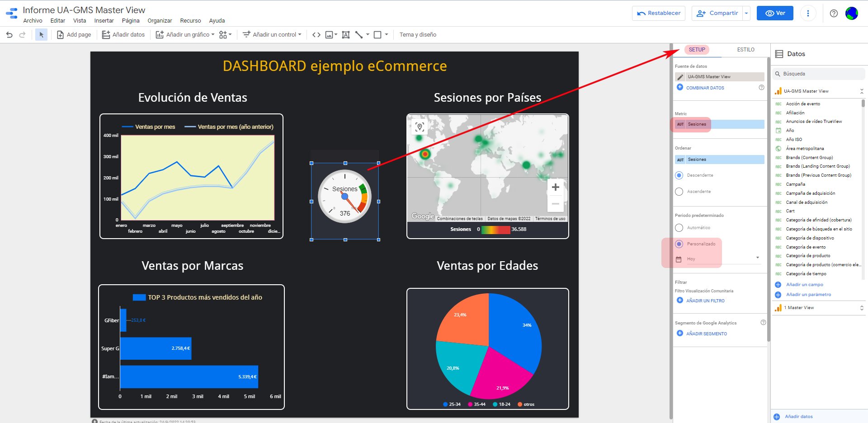Zoom out the map with minus button
The image size is (868, 423).
coord(556,204)
